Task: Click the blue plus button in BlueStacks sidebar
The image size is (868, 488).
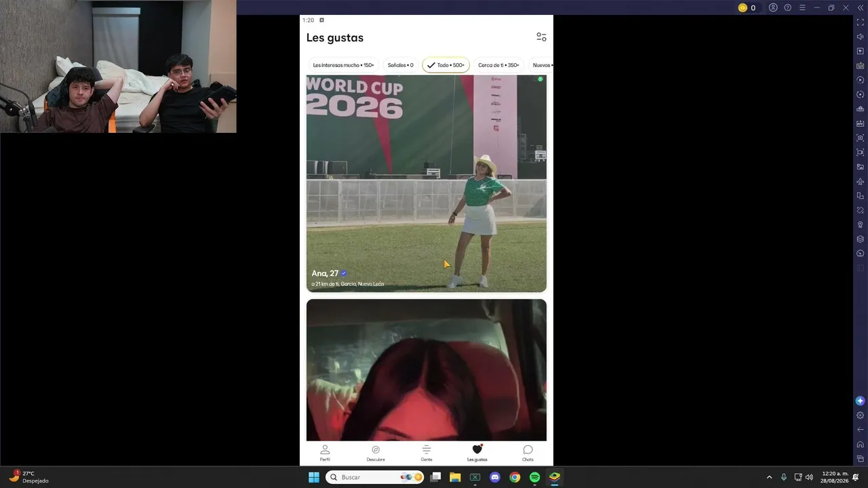Action: coord(861,401)
